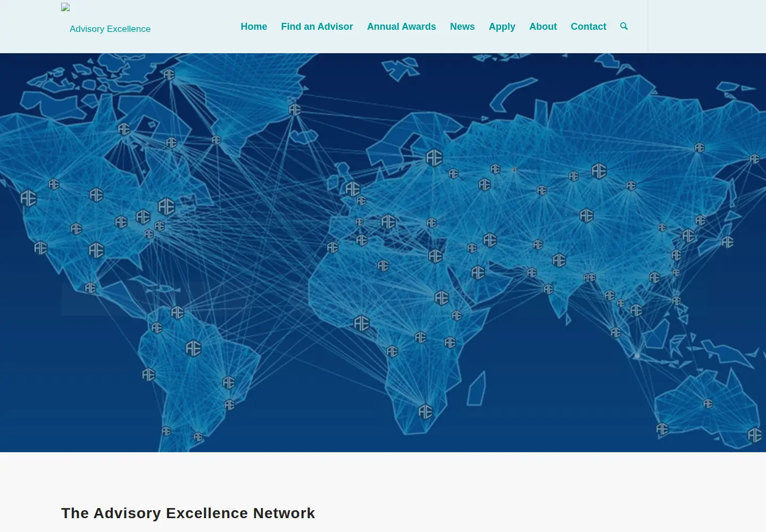
Task: Open the About page
Action: 543,27
